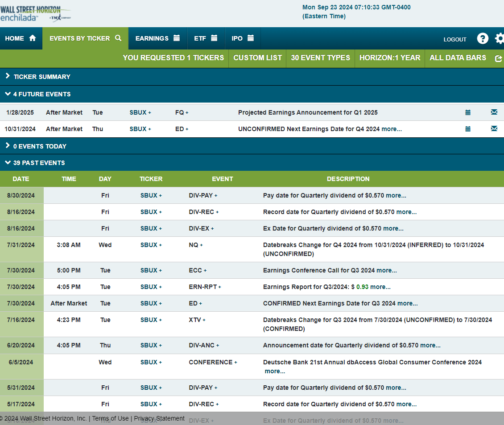Go to the Home tab

click(x=21, y=38)
